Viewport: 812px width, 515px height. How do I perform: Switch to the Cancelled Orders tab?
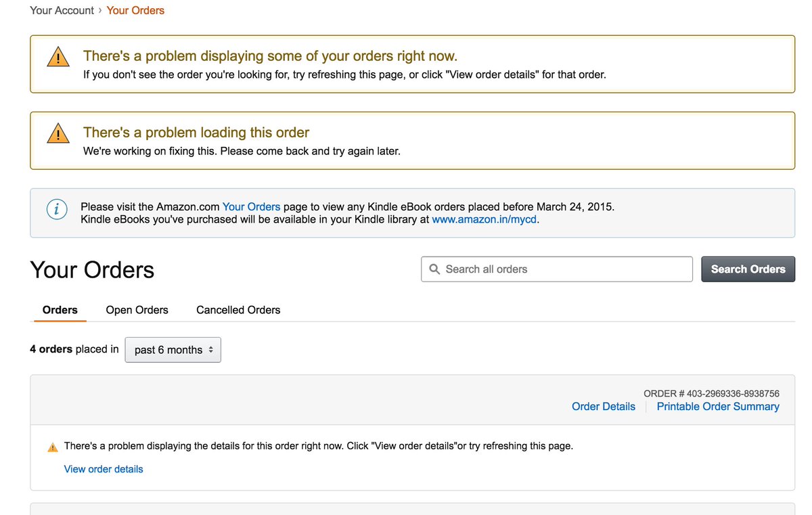click(x=238, y=310)
